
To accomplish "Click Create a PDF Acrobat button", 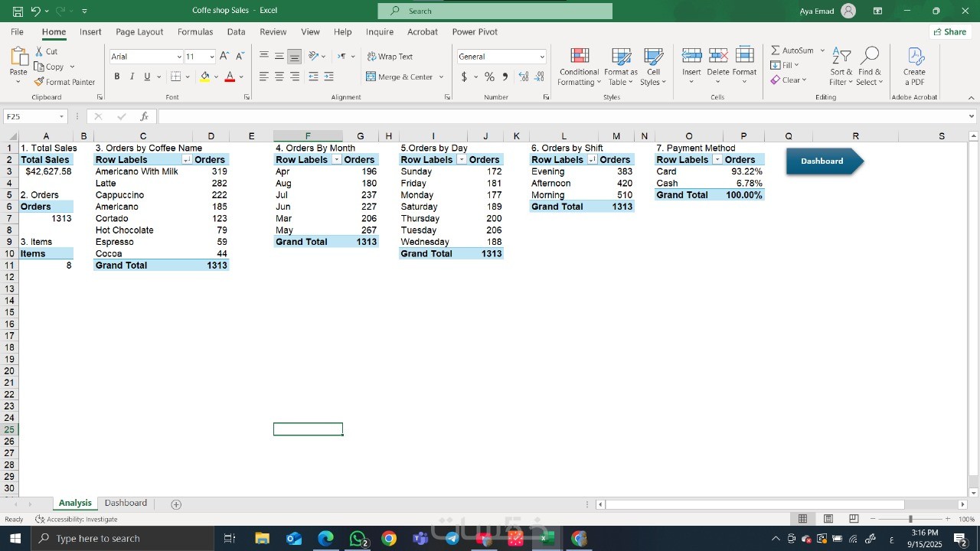I will pyautogui.click(x=914, y=67).
